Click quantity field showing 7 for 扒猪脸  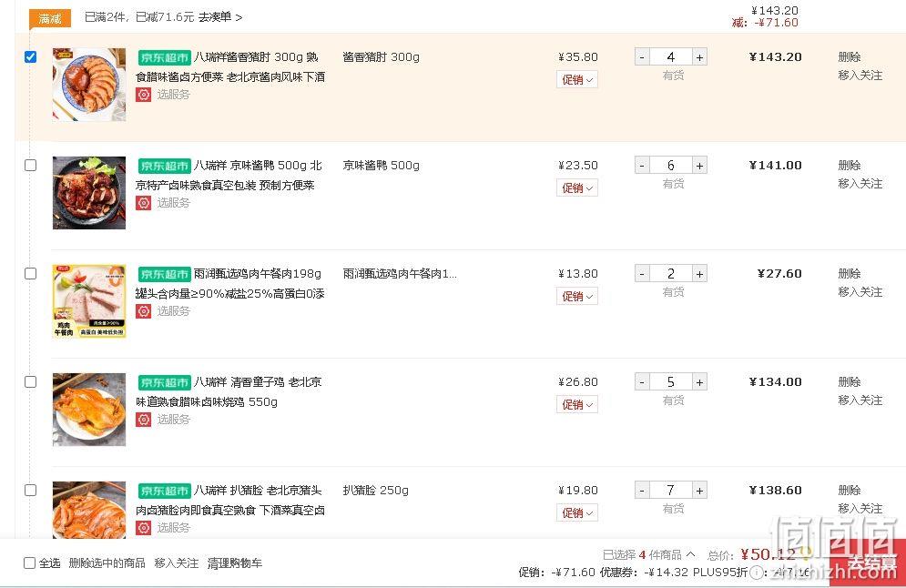[671, 490]
